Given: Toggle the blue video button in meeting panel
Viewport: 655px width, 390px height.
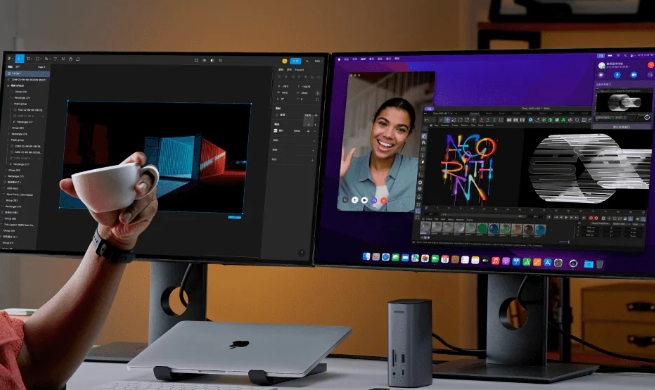Looking at the screenshot, I should pos(633,75).
